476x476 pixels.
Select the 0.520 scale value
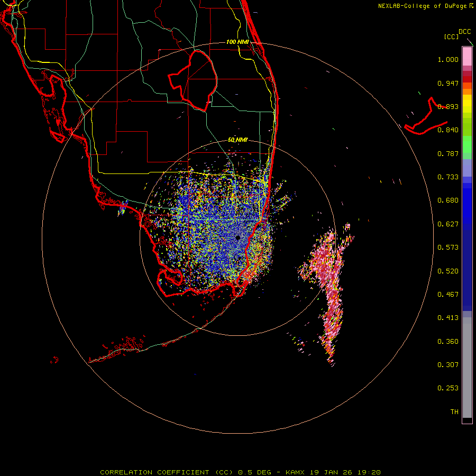448,271
